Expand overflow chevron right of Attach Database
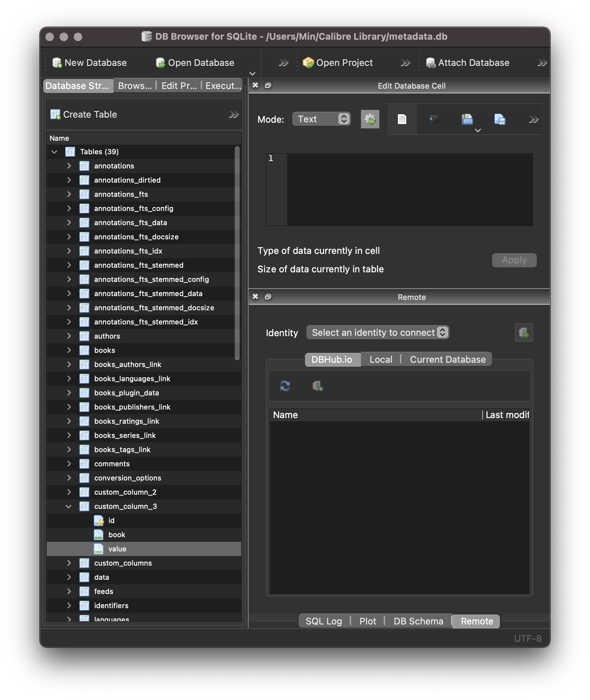The height and width of the screenshot is (700, 590). (x=542, y=63)
